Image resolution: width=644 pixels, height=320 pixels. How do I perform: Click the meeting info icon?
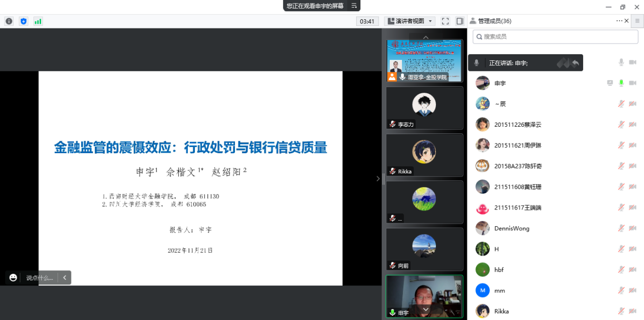click(9, 21)
